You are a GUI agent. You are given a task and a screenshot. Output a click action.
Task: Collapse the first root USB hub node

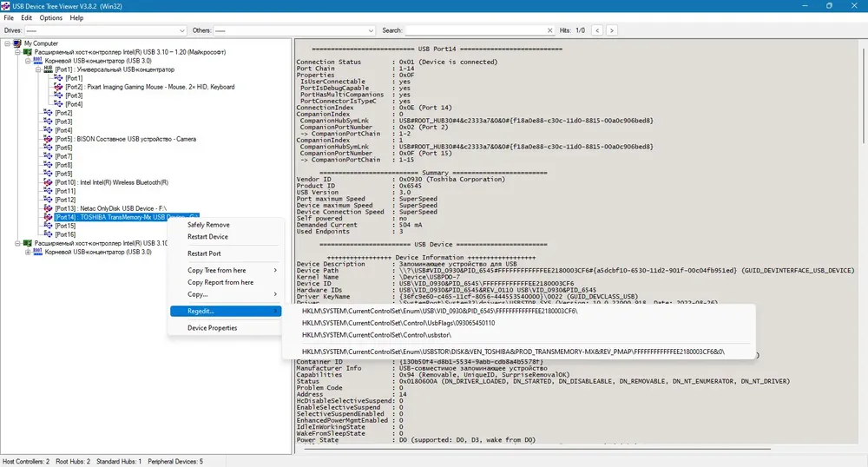coord(29,61)
